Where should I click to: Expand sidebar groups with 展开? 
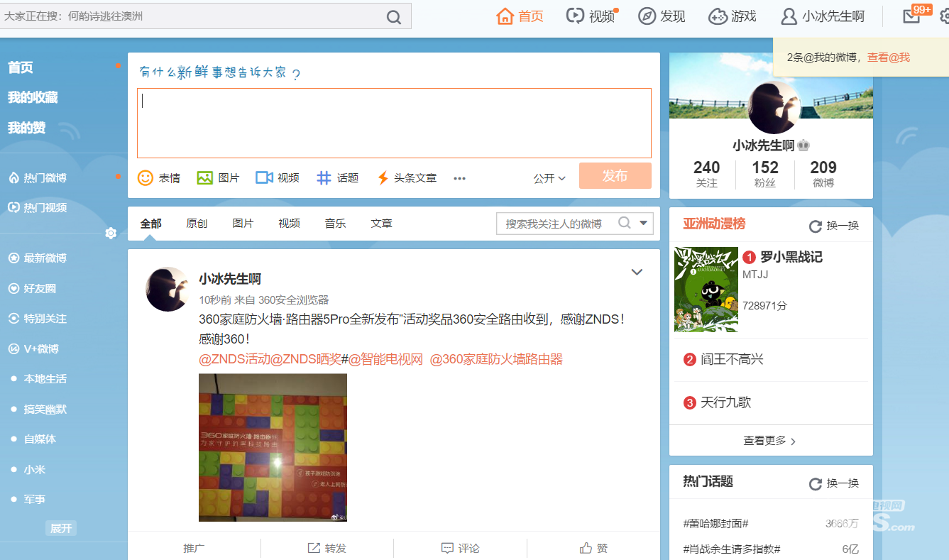(61, 529)
